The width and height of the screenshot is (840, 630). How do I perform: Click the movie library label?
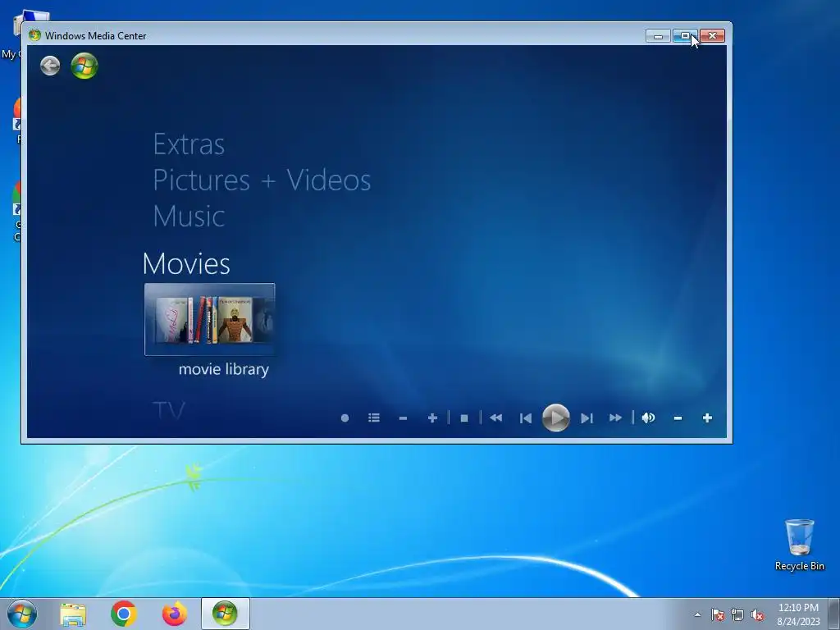click(x=224, y=369)
